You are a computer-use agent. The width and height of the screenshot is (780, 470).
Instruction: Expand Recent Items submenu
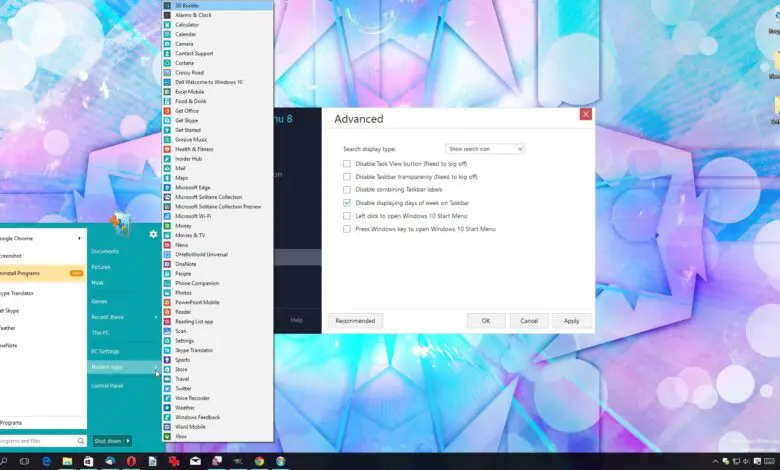point(156,317)
